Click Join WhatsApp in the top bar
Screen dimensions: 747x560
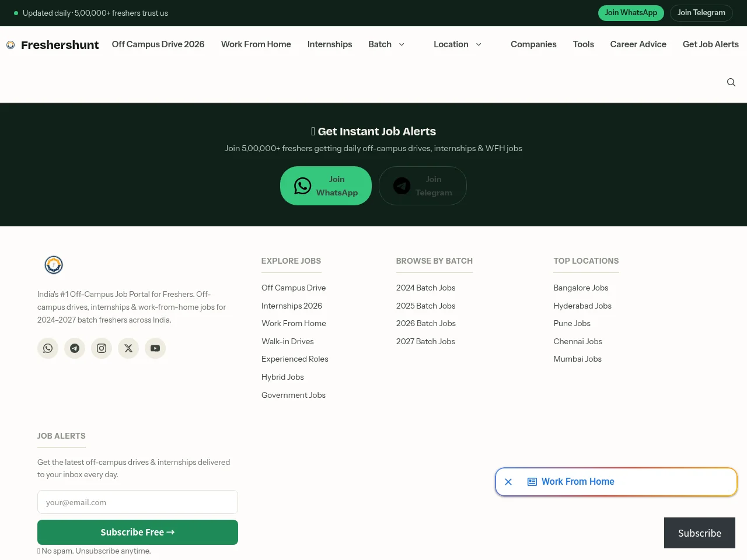click(x=631, y=13)
